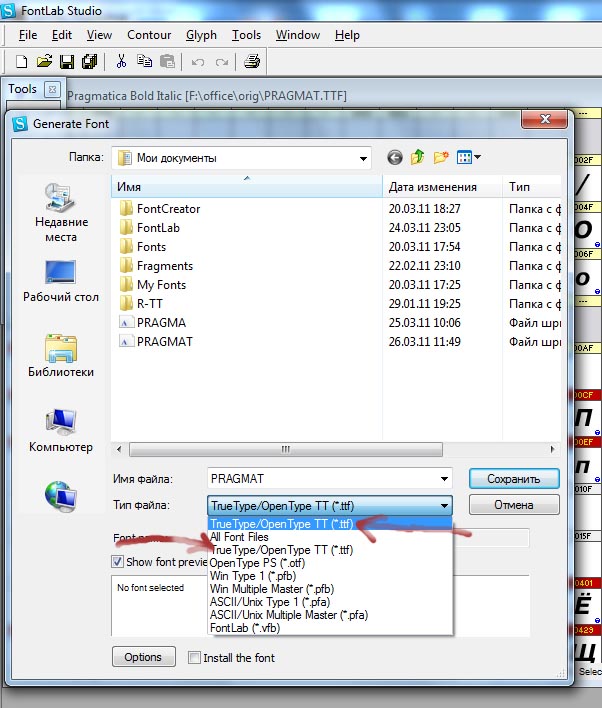Image resolution: width=602 pixels, height=708 pixels.
Task: Open Компьютер in places bar
Action: (61, 431)
